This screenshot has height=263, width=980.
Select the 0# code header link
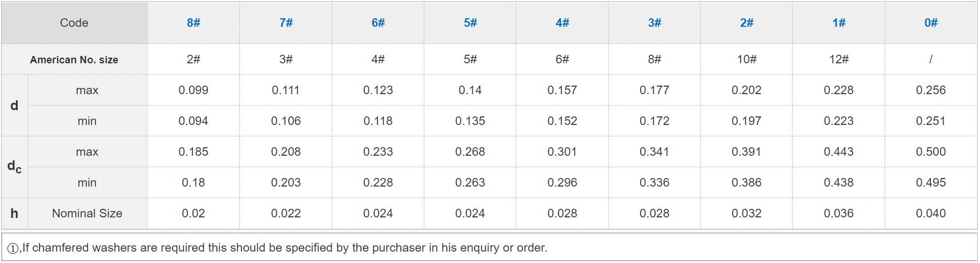point(930,23)
